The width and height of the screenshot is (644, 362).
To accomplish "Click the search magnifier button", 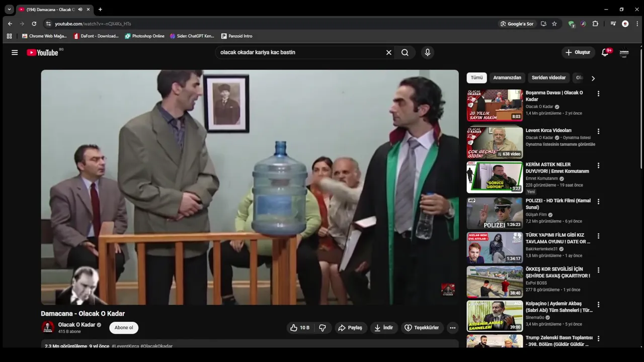I will pos(405,52).
